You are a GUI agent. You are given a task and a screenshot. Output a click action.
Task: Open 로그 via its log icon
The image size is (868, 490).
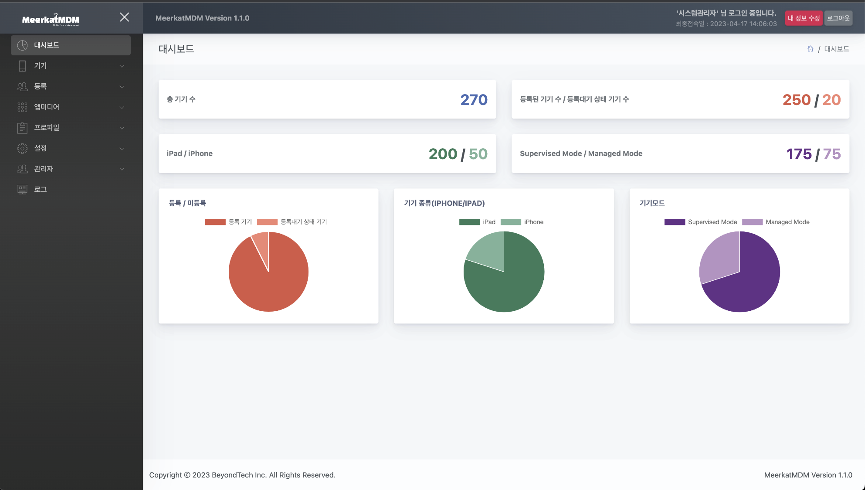click(22, 189)
